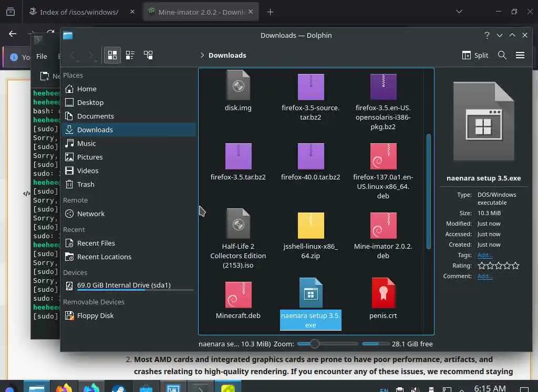538x392 pixels.
Task: Select firefox-3.5.tar.bz2 archive icon
Action: click(x=238, y=156)
